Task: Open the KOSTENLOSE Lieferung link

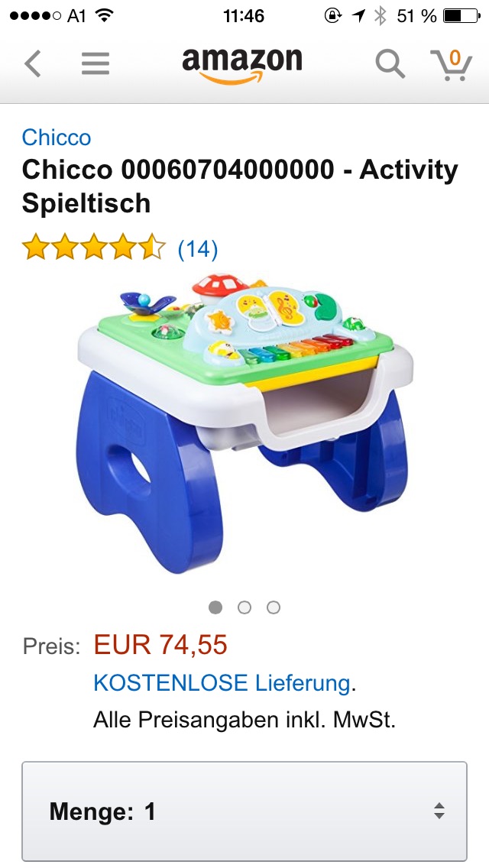Action: coord(222,683)
